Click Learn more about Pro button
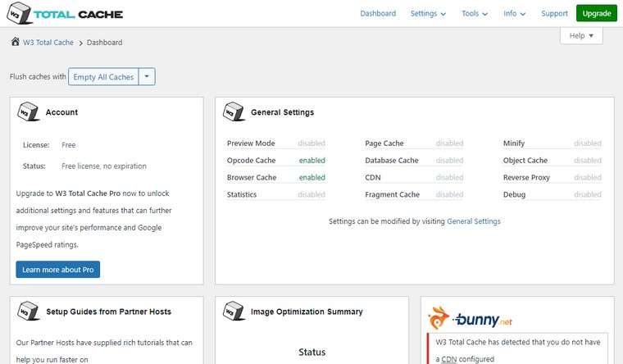The image size is (623, 364). [x=58, y=270]
